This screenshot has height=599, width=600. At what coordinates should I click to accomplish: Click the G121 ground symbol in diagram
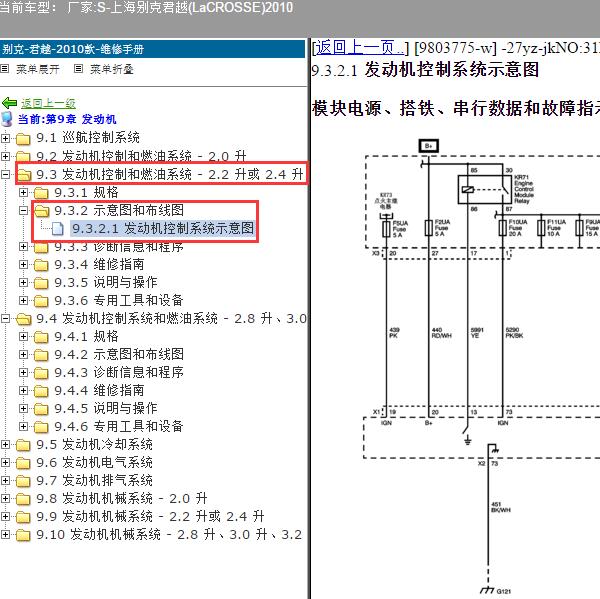pos(488,590)
